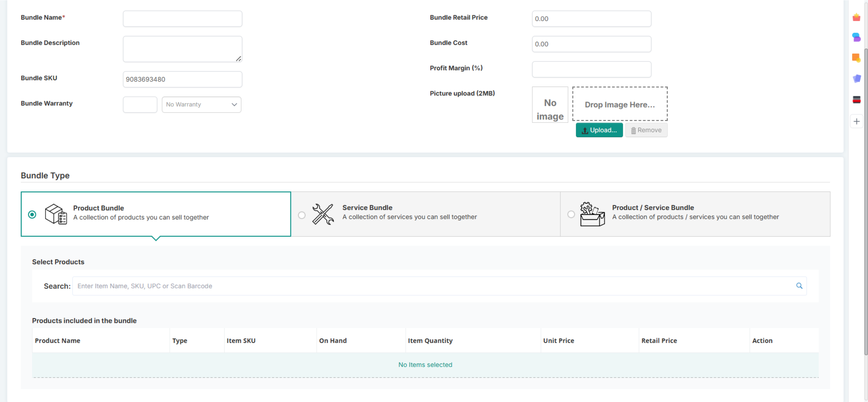The image size is (868, 402).
Task: Select the Product Bundle radio button
Action: point(32,215)
